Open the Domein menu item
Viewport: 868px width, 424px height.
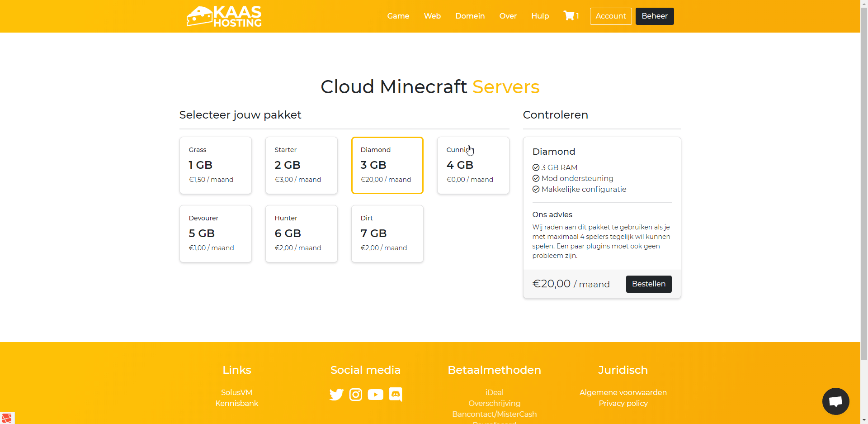[x=470, y=16]
